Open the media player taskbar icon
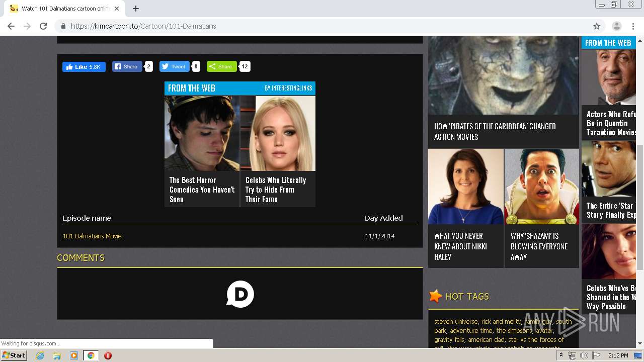644x362 pixels. pos(74,355)
